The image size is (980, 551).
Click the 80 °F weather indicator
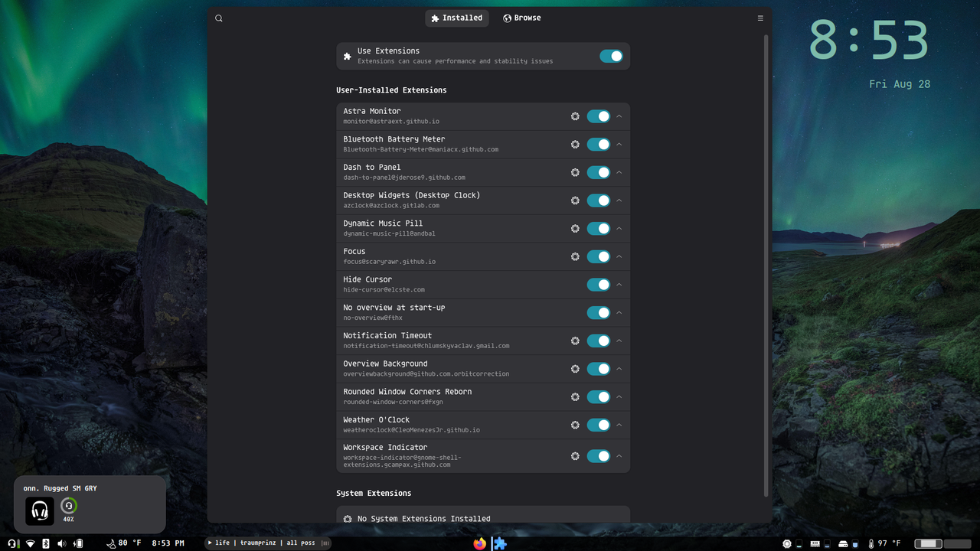(x=124, y=543)
